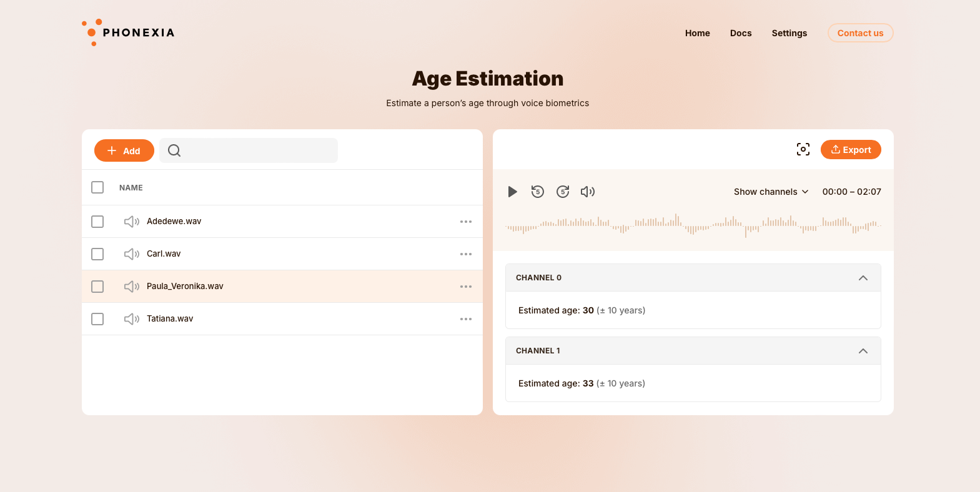This screenshot has height=492, width=980.
Task: Collapse the CHANNEL 1 section
Action: pos(863,351)
